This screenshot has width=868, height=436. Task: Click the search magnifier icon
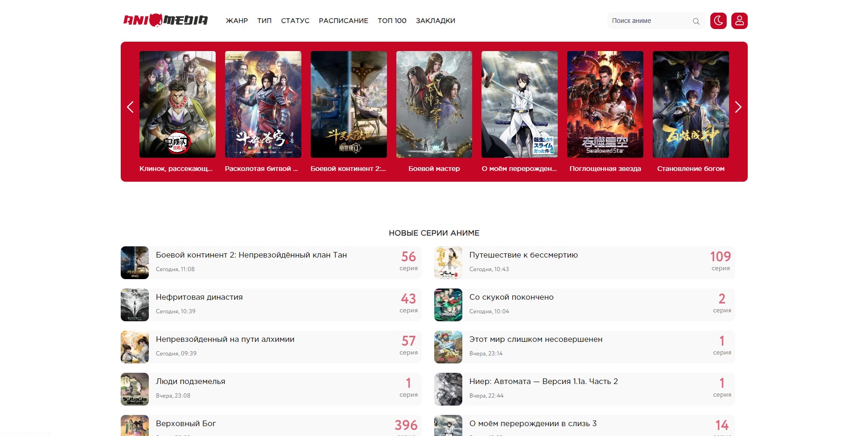[696, 21]
